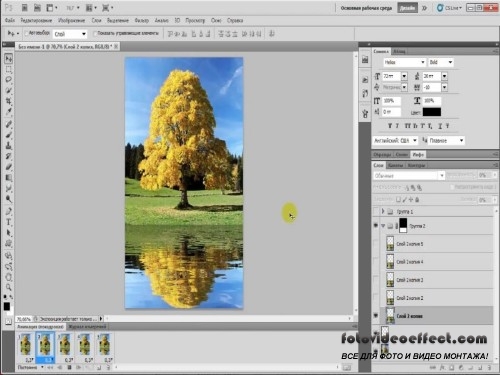Toggle Faux Bold in Character panel
Image resolution: width=500 pixels, height=375 pixels.
[390, 126]
